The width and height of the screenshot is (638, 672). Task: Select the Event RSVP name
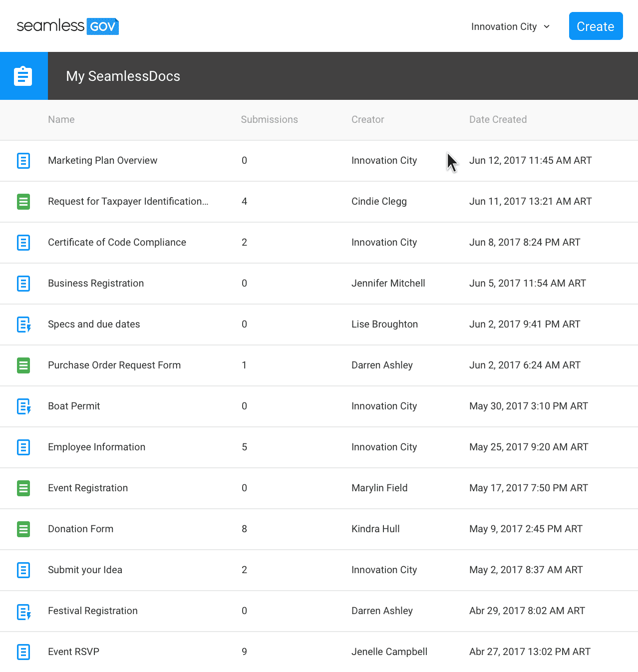[73, 652]
